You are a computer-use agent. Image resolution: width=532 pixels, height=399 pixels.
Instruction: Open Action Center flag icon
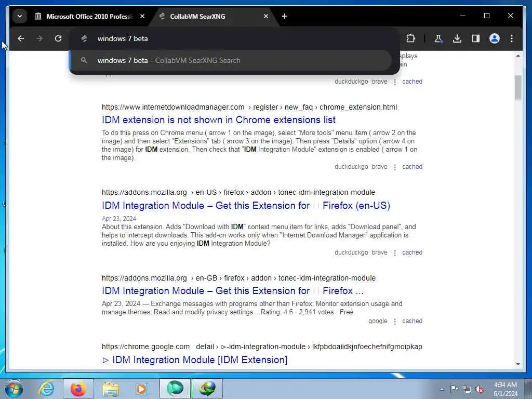point(454,389)
